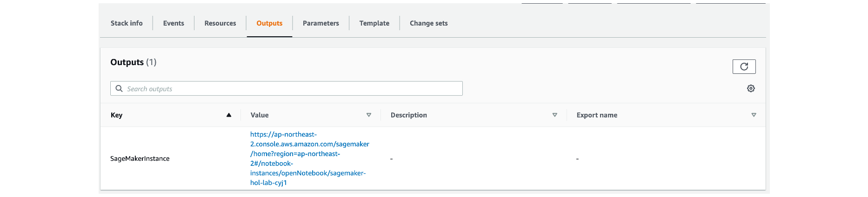This screenshot has width=868, height=197.
Task: Click the refresh outputs icon button
Action: [744, 66]
